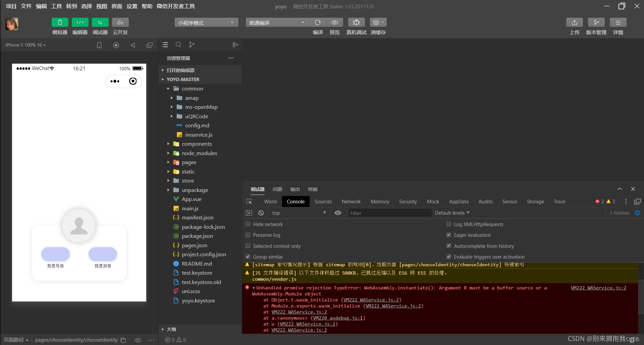Open console settings gear icon

(x=638, y=213)
